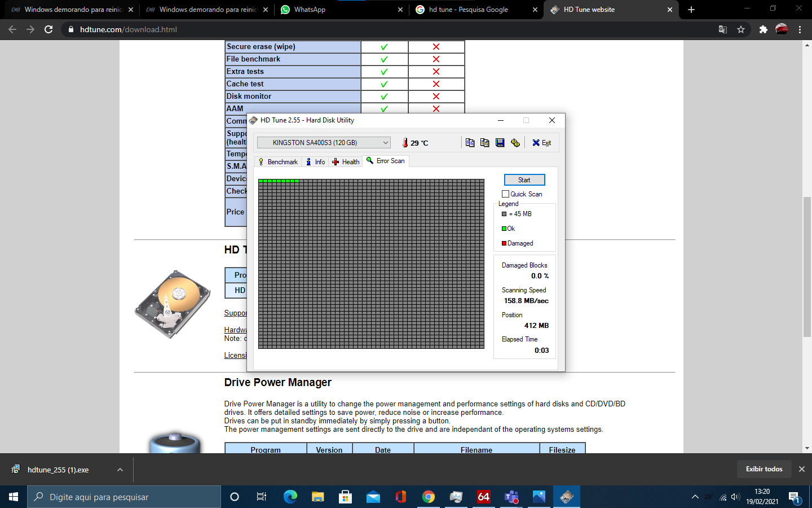
Task: Launch Microsoft Edge from taskbar
Action: 290,497
